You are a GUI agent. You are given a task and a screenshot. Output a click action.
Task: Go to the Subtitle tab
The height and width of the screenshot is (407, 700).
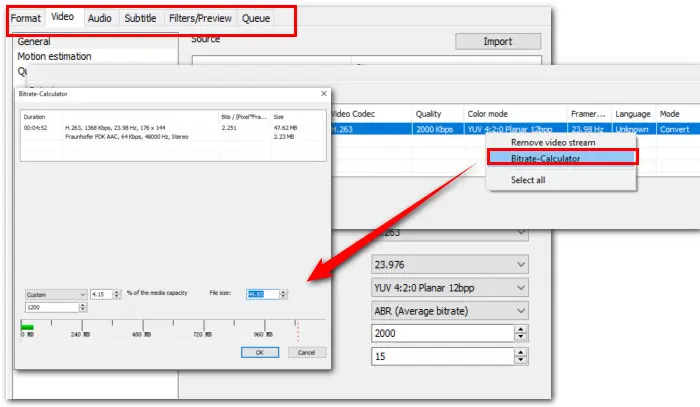click(x=140, y=18)
